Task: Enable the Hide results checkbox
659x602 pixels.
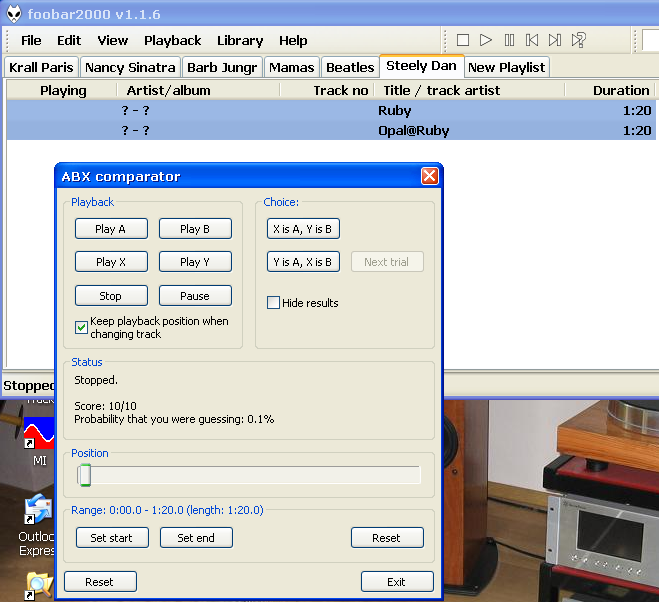Action: click(273, 303)
